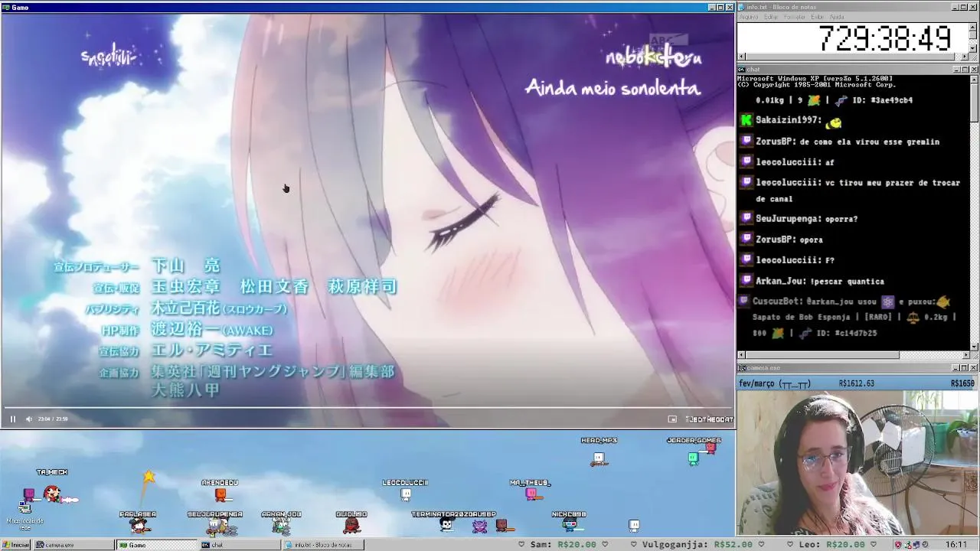Click the yellow star sprite

[x=149, y=477]
